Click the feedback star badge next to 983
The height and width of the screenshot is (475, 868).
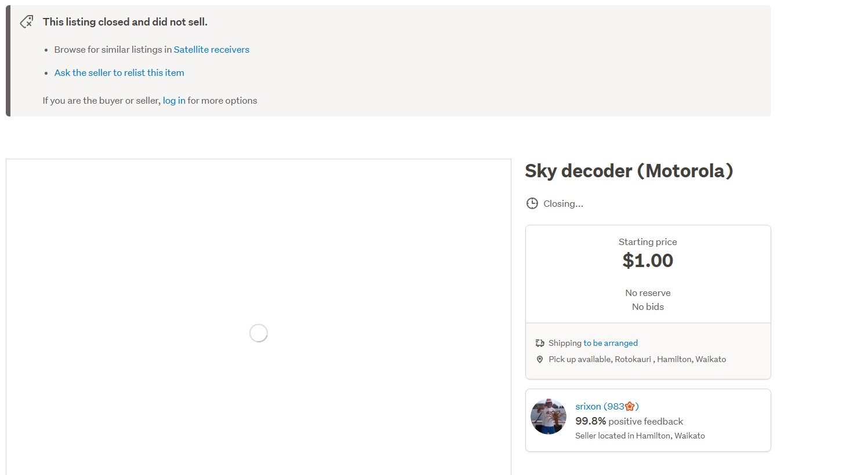pos(630,406)
